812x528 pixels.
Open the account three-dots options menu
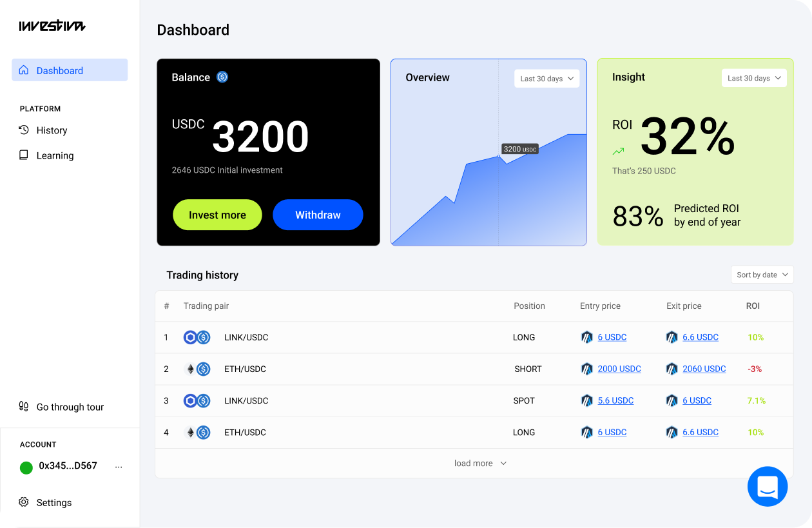click(119, 467)
